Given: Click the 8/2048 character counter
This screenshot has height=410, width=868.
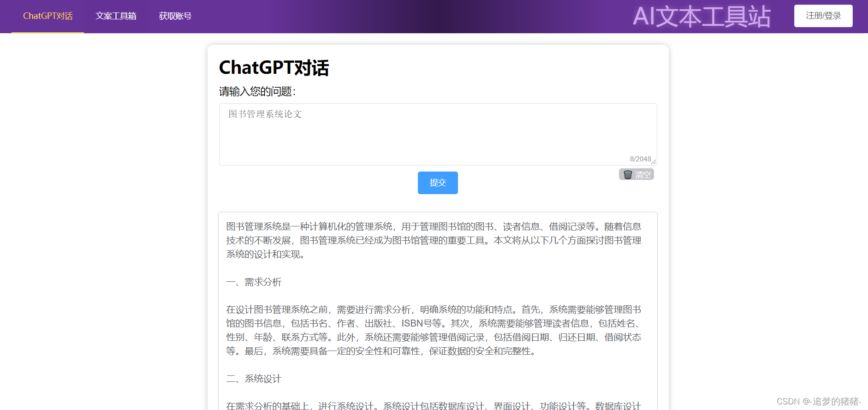Looking at the screenshot, I should (641, 159).
